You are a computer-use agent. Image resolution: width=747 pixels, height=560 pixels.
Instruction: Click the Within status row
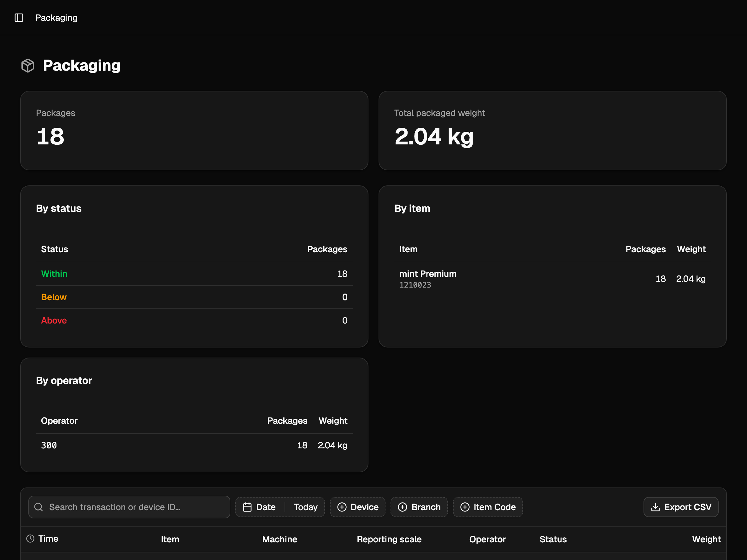194,274
